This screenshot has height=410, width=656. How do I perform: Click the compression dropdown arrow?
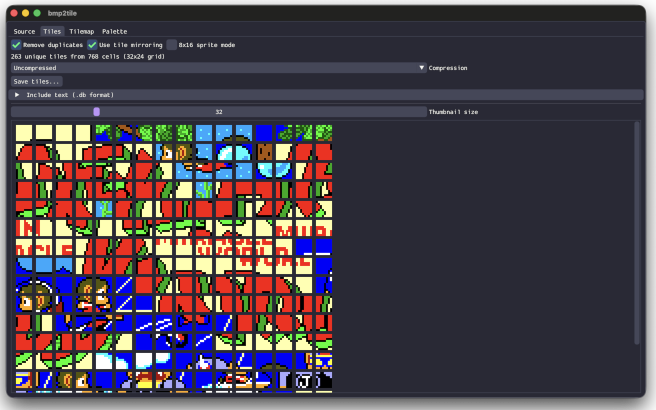coord(421,68)
